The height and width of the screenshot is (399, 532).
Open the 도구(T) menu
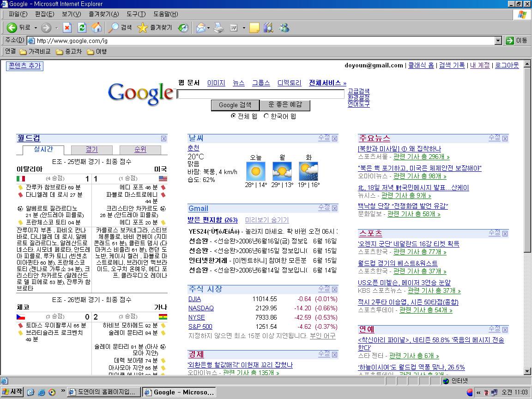click(x=136, y=14)
